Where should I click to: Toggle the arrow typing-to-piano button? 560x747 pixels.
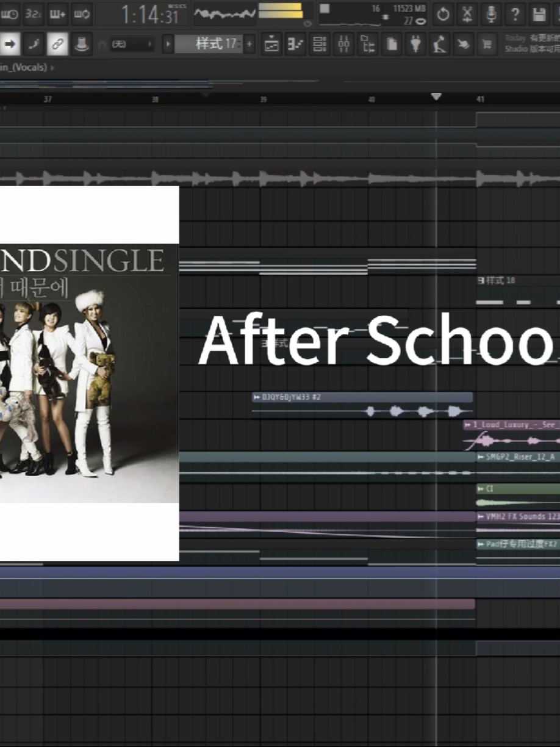pos(10,44)
